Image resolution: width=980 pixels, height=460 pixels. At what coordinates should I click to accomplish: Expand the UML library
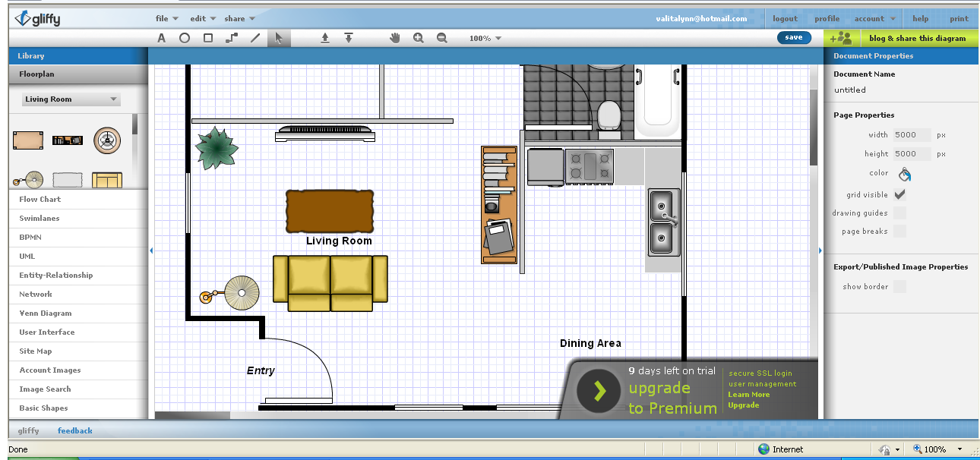77,256
